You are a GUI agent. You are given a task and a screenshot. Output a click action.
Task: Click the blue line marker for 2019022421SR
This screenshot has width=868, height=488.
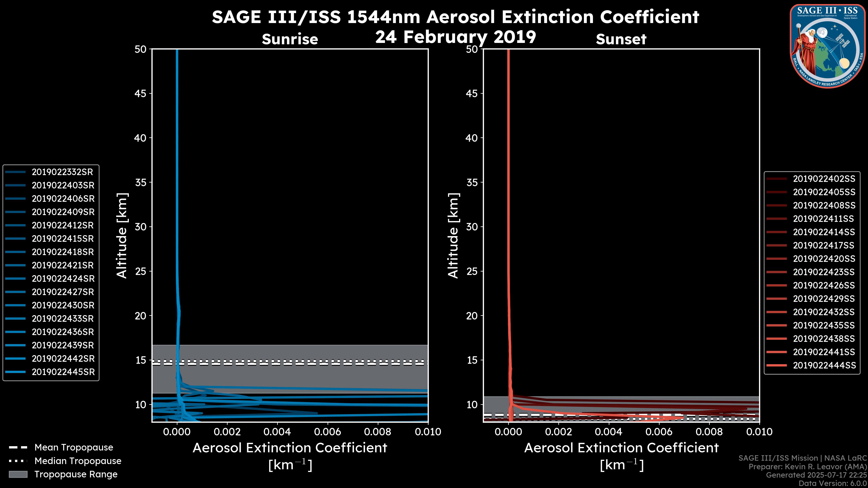[16, 265]
